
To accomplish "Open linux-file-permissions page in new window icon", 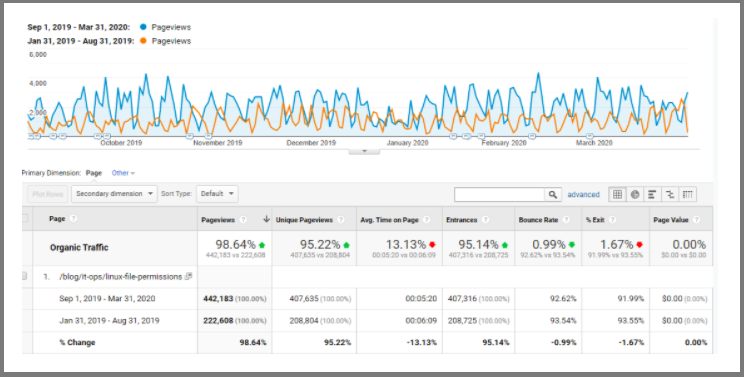I will [188, 276].
